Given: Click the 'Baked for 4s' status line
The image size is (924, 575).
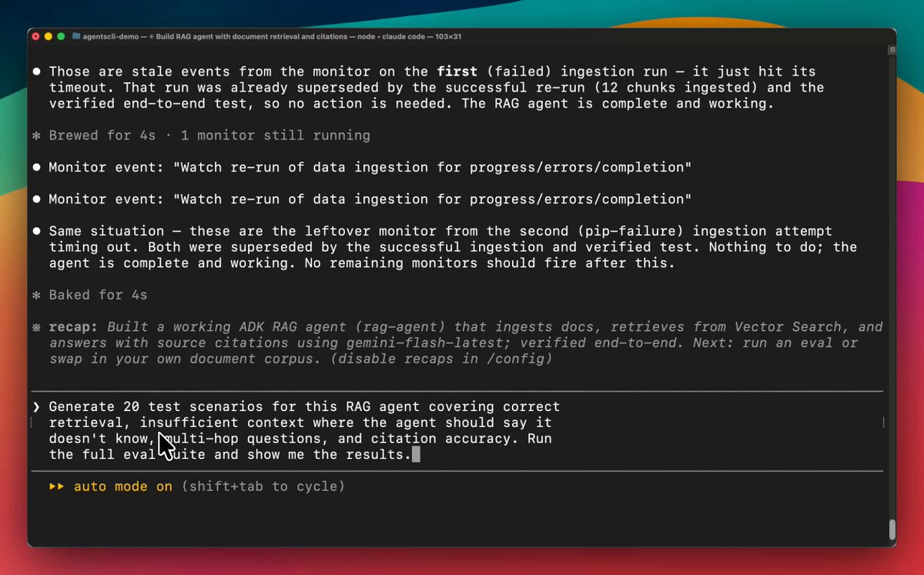Looking at the screenshot, I should pyautogui.click(x=98, y=295).
